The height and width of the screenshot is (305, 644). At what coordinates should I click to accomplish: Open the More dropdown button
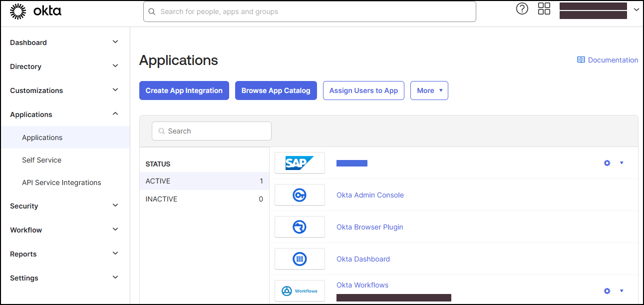tap(429, 90)
